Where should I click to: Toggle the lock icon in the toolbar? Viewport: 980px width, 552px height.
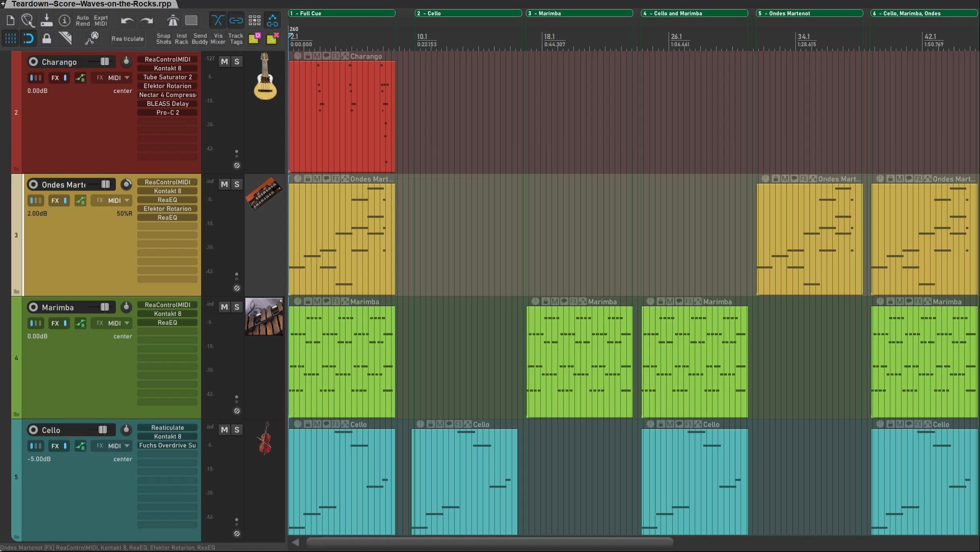(x=47, y=39)
